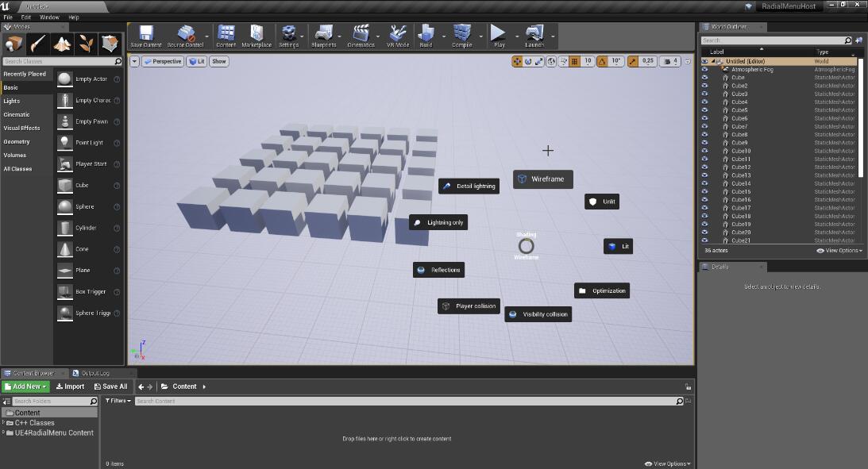Screen dimensions: 868x469
Task: Open View Options in the World Outliner
Action: coord(839,251)
